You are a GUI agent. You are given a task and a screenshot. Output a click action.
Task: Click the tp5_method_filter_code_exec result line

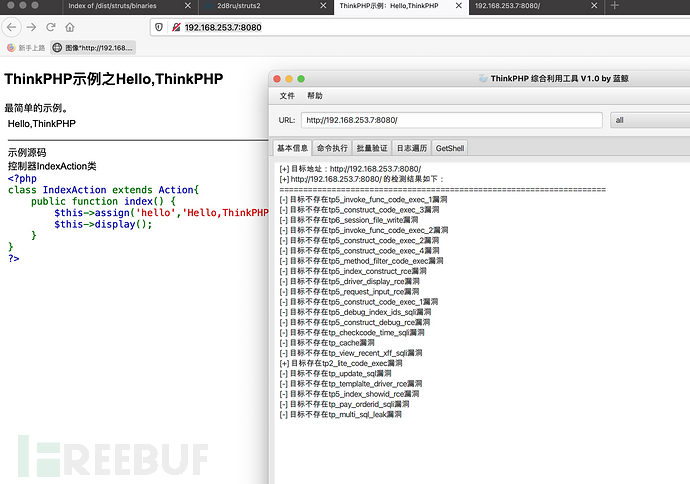click(x=361, y=261)
